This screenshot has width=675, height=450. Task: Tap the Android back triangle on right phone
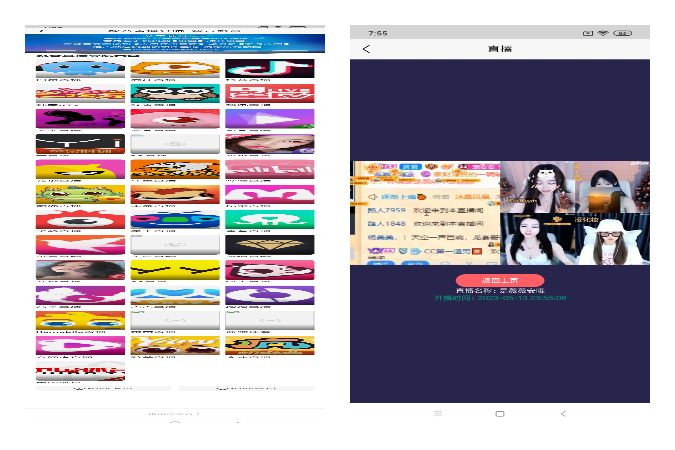(563, 413)
